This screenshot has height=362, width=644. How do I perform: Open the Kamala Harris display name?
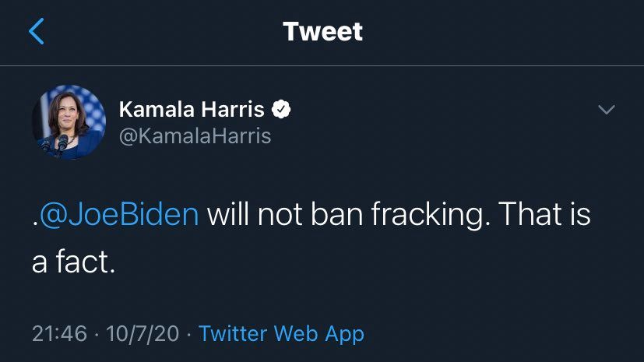pyautogui.click(x=192, y=110)
